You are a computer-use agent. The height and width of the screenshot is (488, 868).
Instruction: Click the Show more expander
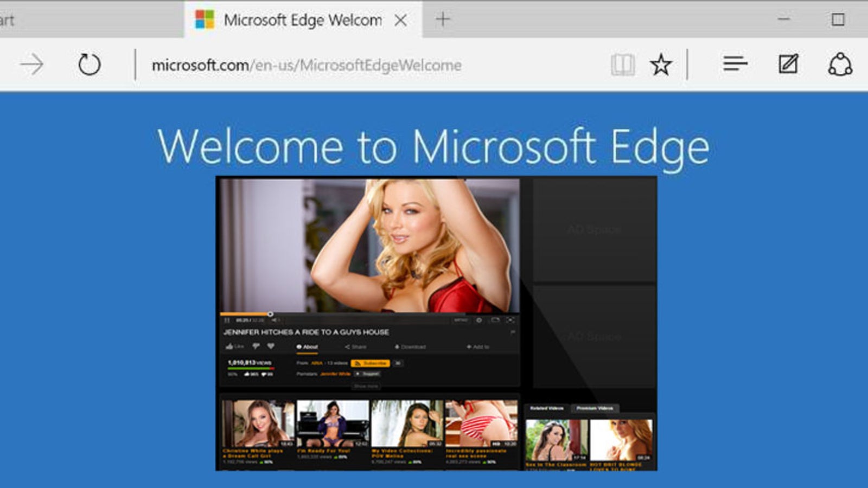(x=366, y=386)
